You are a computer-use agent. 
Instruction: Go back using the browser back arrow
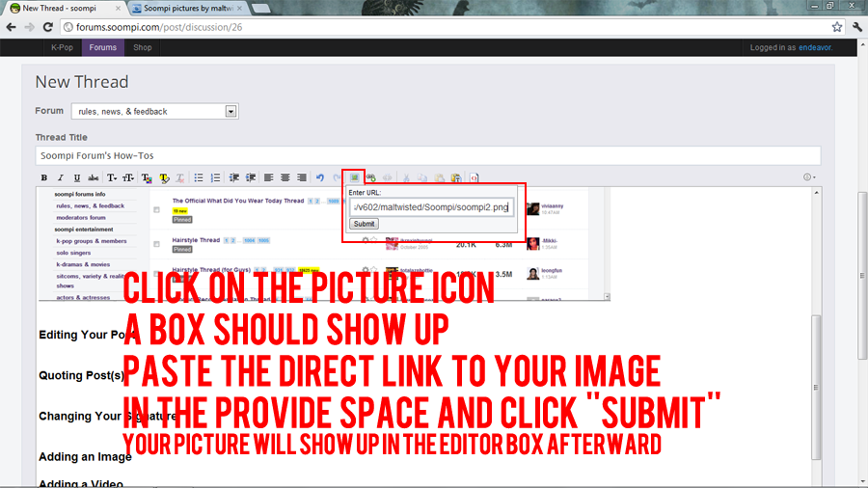11,27
